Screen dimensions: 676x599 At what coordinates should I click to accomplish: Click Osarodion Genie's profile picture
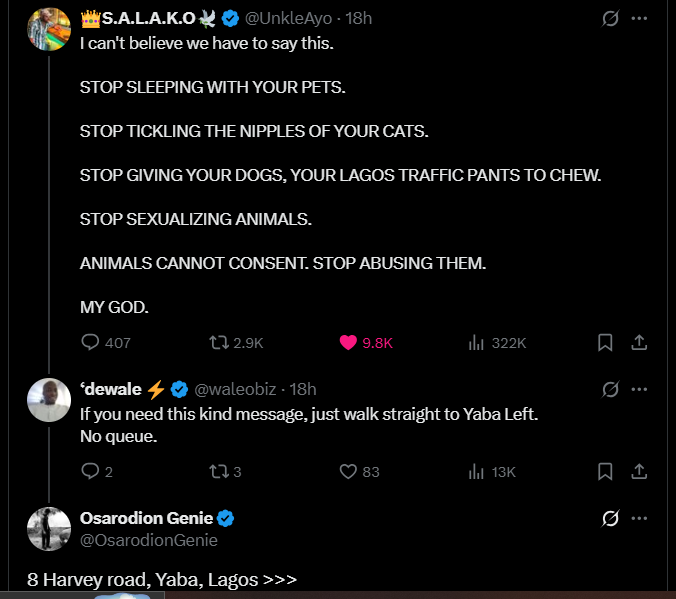coord(47,528)
